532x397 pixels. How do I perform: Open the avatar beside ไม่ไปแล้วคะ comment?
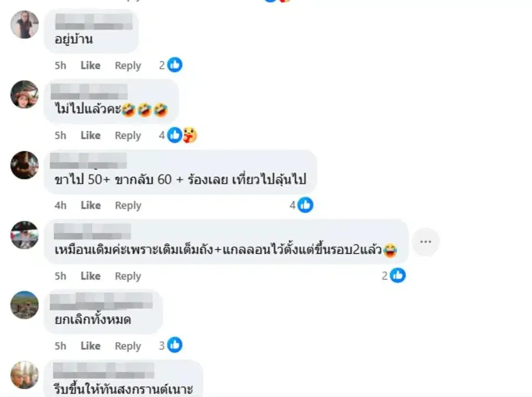pyautogui.click(x=24, y=94)
